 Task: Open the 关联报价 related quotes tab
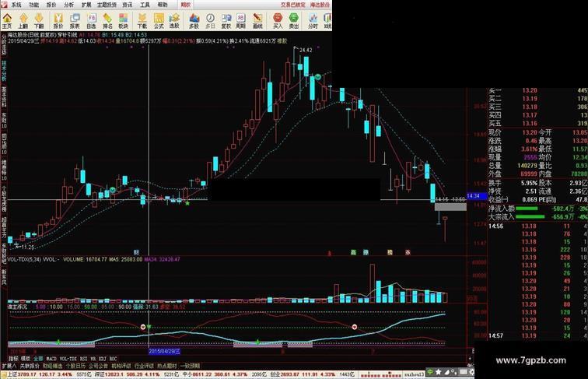[x=30, y=366]
